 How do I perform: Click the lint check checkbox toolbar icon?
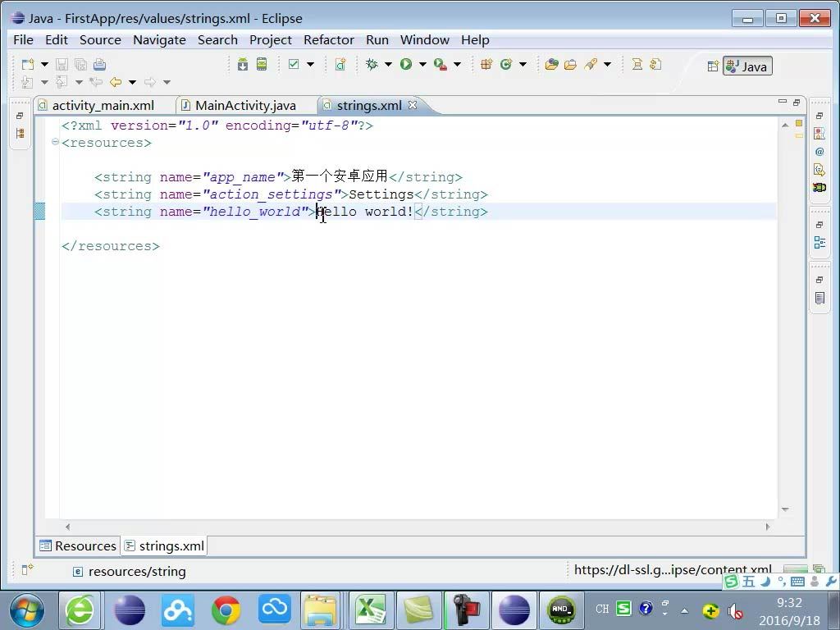[x=294, y=64]
